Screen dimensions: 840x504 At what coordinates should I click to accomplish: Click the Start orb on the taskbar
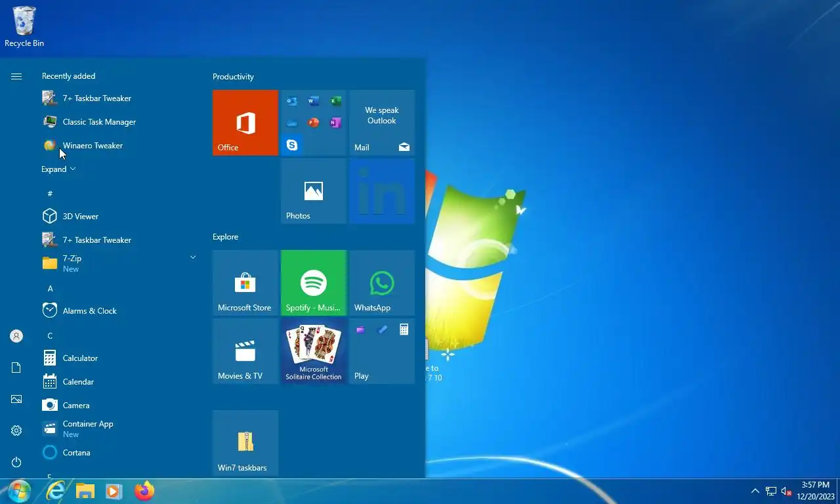[19, 491]
